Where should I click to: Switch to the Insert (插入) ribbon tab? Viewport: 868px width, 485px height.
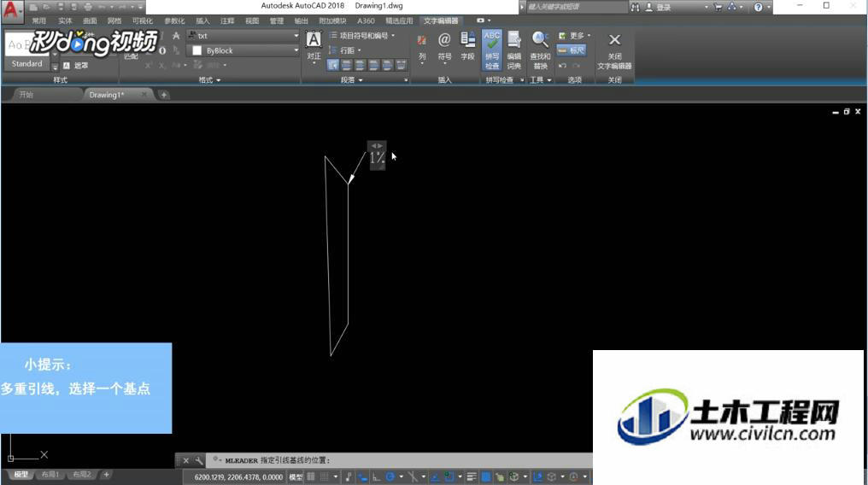pos(202,21)
